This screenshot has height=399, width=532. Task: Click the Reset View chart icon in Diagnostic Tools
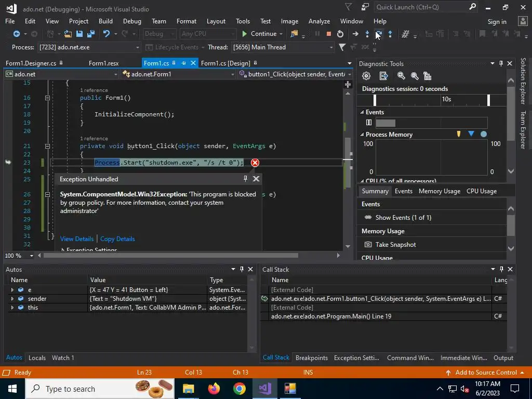pos(428,76)
